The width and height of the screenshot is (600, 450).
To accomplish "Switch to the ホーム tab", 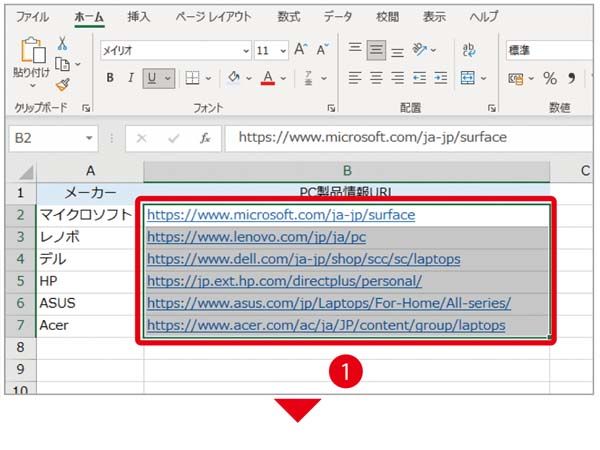I will pos(89,17).
